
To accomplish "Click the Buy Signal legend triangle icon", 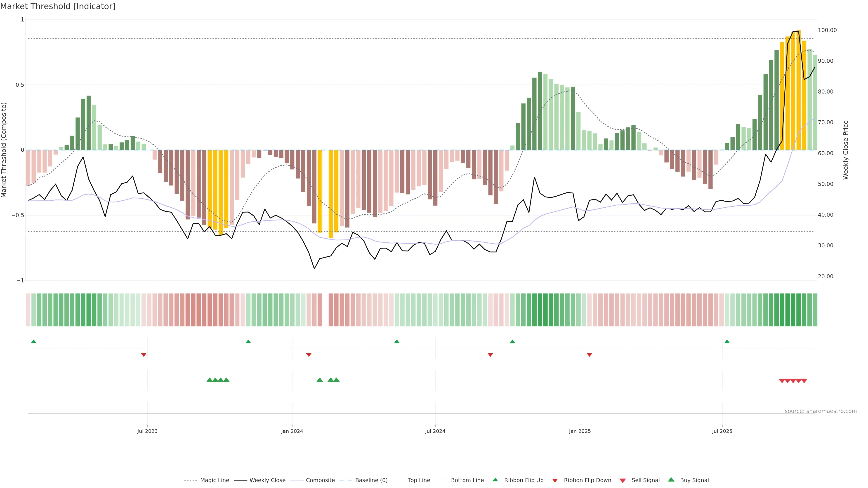I will [x=671, y=480].
